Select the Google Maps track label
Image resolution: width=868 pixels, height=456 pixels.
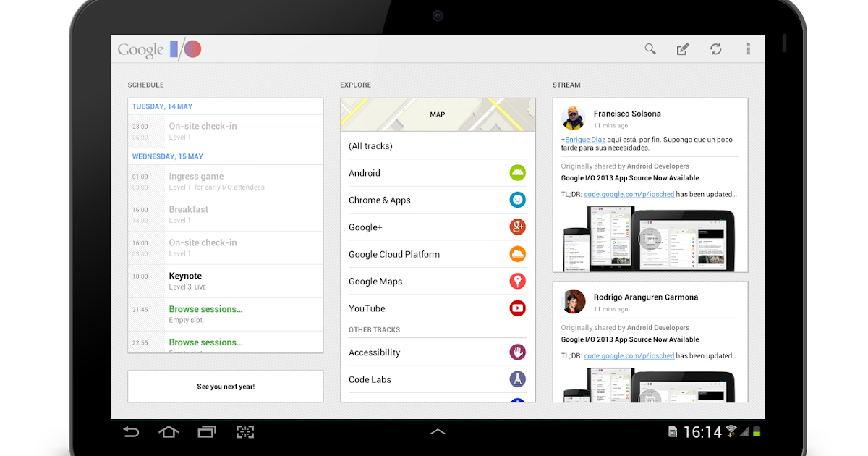point(375,282)
